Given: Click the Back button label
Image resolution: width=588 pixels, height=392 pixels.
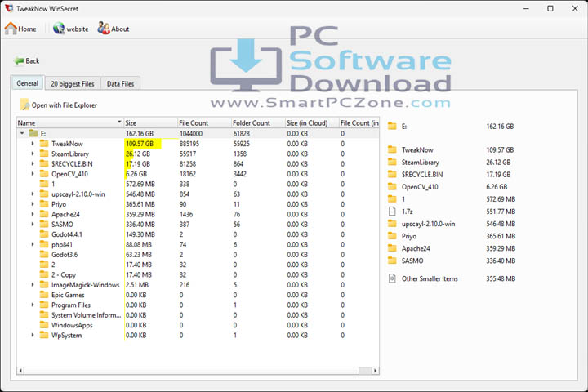Looking at the screenshot, I should [32, 60].
